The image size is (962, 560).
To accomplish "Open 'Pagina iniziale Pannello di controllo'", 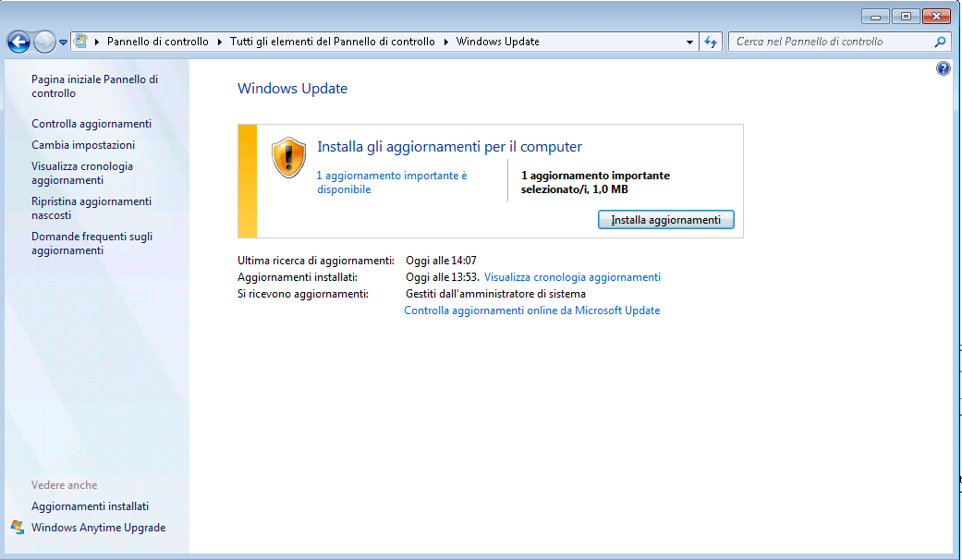I will (x=94, y=86).
